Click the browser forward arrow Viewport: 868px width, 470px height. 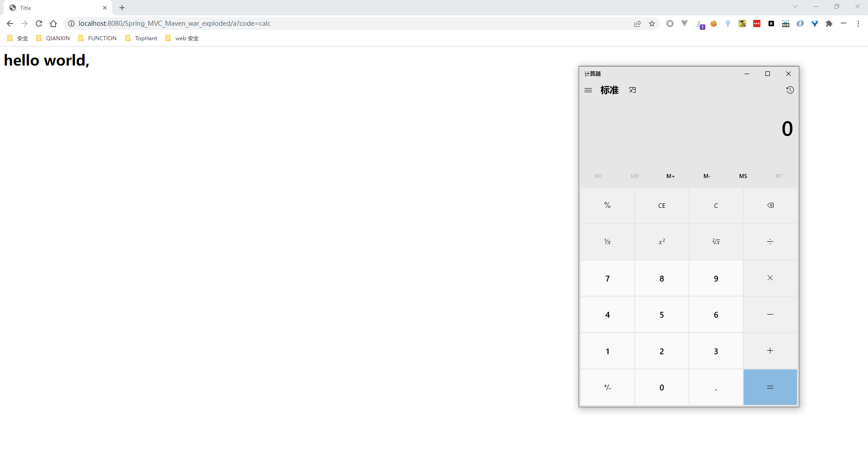(x=24, y=23)
